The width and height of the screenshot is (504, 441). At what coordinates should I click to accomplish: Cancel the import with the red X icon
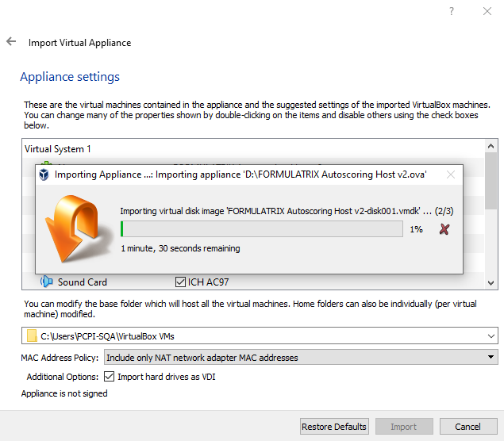coord(444,229)
